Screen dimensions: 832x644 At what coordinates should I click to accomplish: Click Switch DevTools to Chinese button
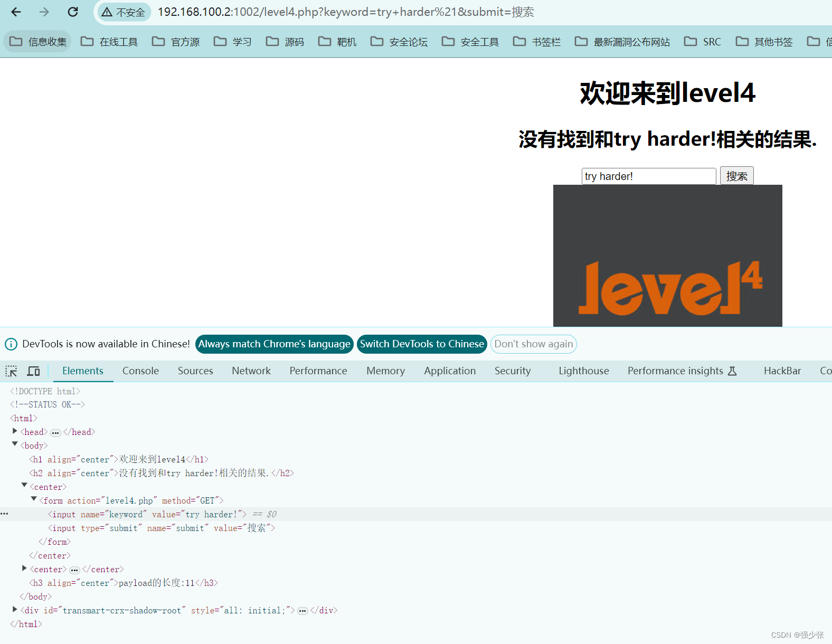[422, 344]
